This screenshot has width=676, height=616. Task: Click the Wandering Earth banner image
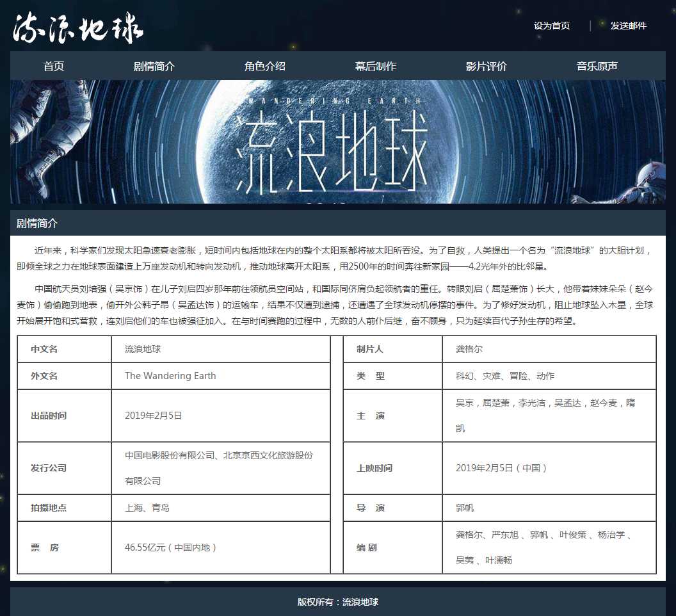coord(337,142)
